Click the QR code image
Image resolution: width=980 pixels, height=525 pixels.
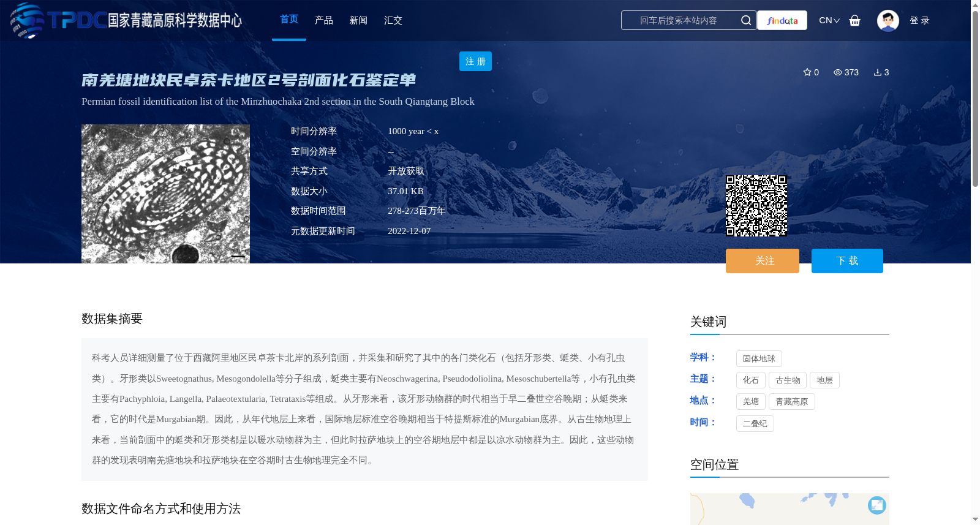(x=756, y=206)
